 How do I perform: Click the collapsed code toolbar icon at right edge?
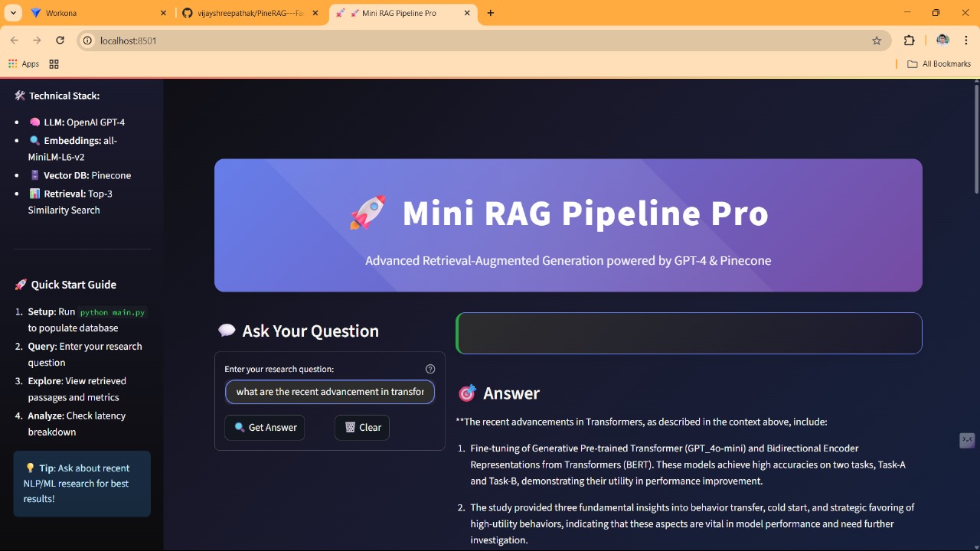[x=968, y=440]
